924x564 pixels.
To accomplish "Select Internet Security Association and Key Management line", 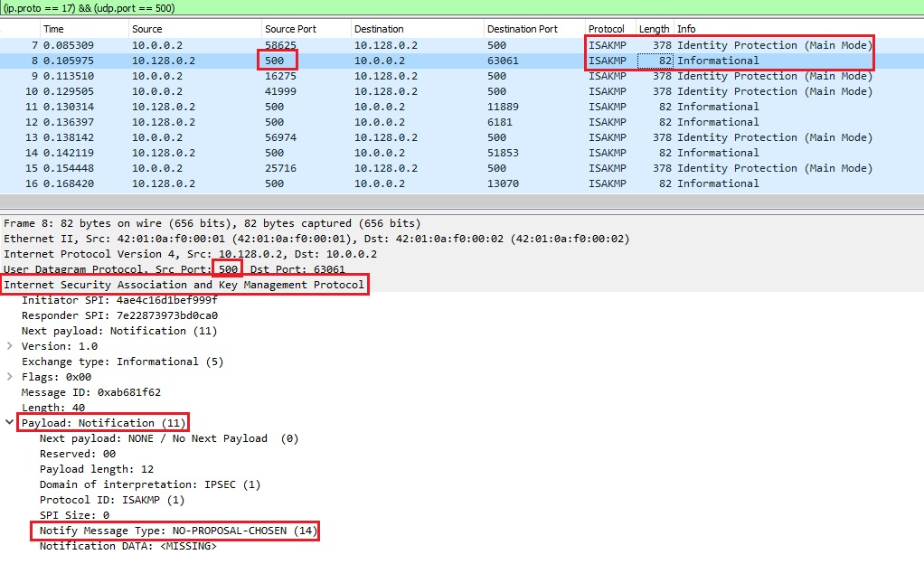I will [184, 285].
